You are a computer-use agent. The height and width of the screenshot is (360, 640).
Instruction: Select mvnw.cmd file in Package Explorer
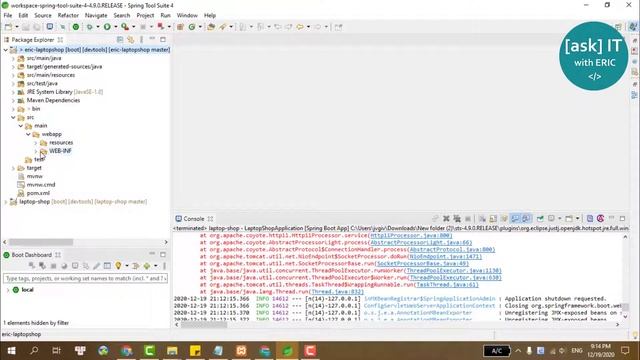click(x=41, y=185)
